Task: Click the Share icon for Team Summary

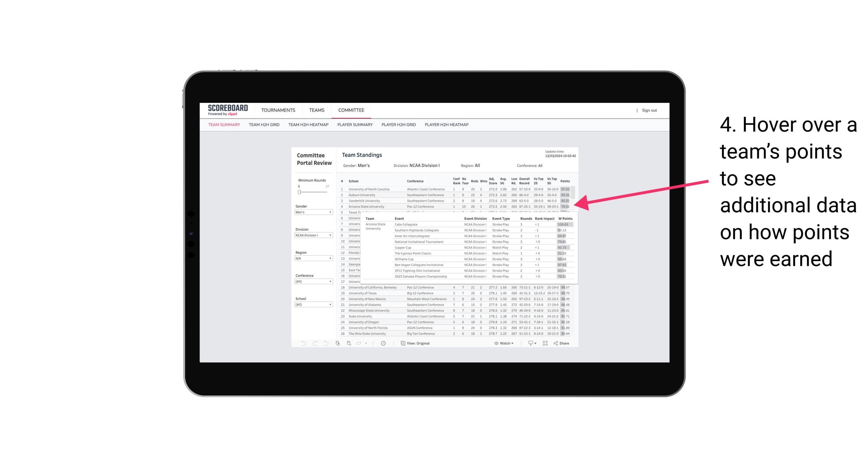Action: 560,343
